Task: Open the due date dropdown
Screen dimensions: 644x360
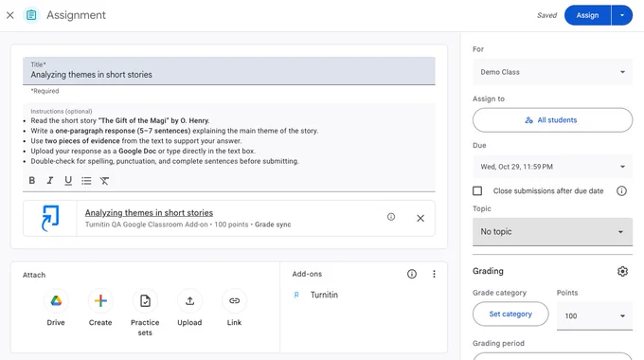Action: click(x=552, y=167)
